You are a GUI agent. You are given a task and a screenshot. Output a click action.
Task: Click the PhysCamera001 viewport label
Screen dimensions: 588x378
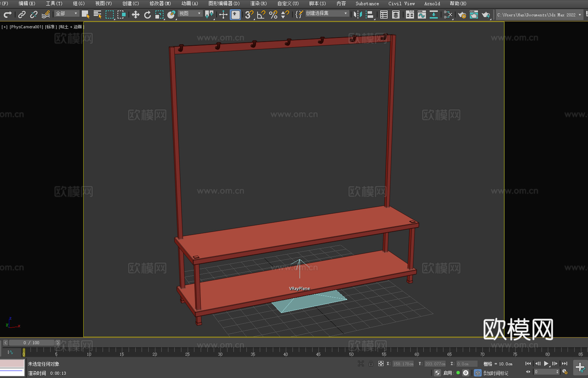coord(26,27)
